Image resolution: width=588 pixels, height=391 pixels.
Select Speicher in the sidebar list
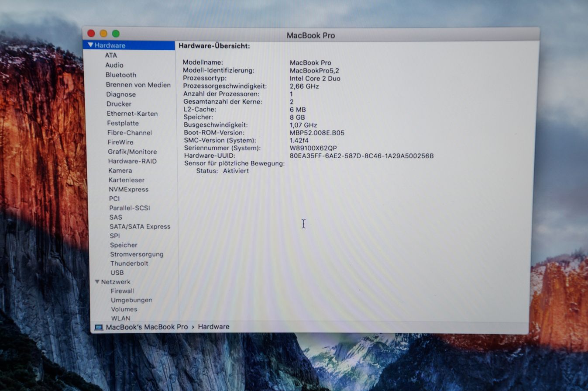coord(124,245)
